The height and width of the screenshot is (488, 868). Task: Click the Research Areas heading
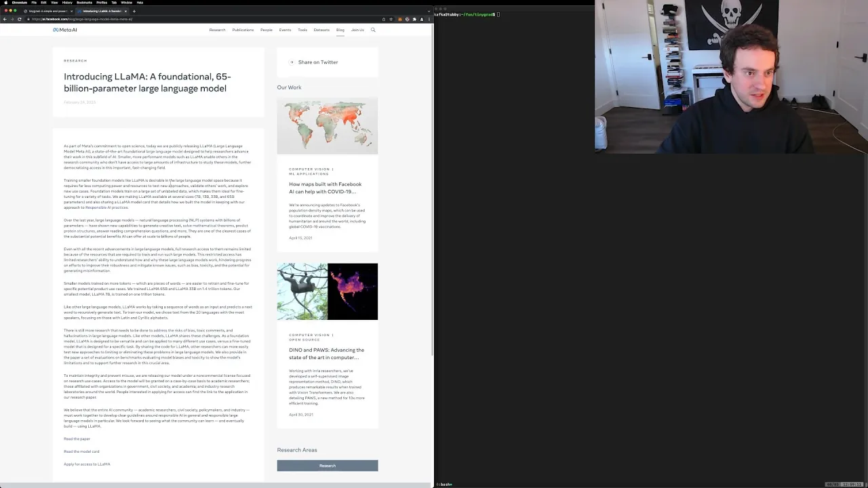click(x=297, y=450)
